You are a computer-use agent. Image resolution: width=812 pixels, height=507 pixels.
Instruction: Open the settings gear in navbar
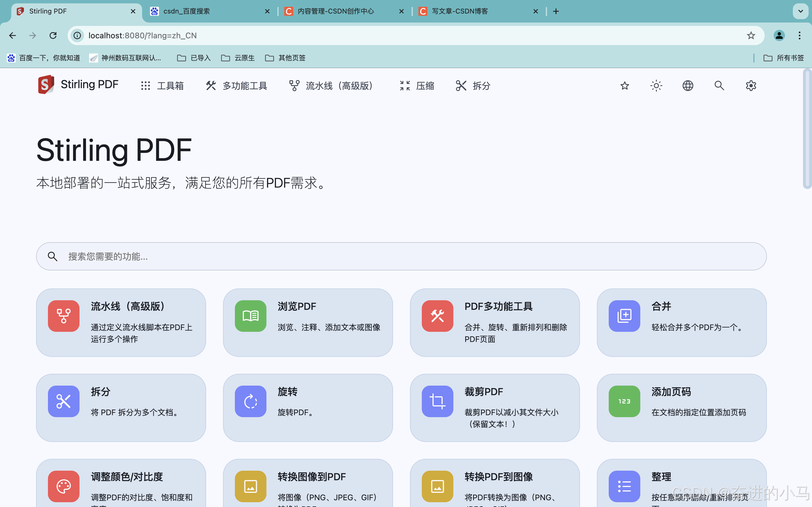point(751,86)
